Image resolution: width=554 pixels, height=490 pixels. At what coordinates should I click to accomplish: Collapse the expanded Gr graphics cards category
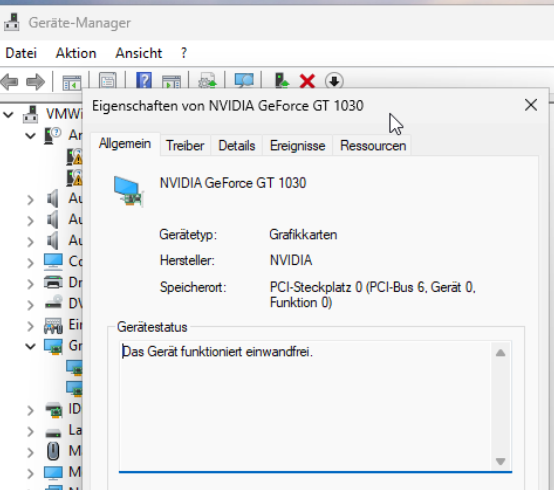30,346
